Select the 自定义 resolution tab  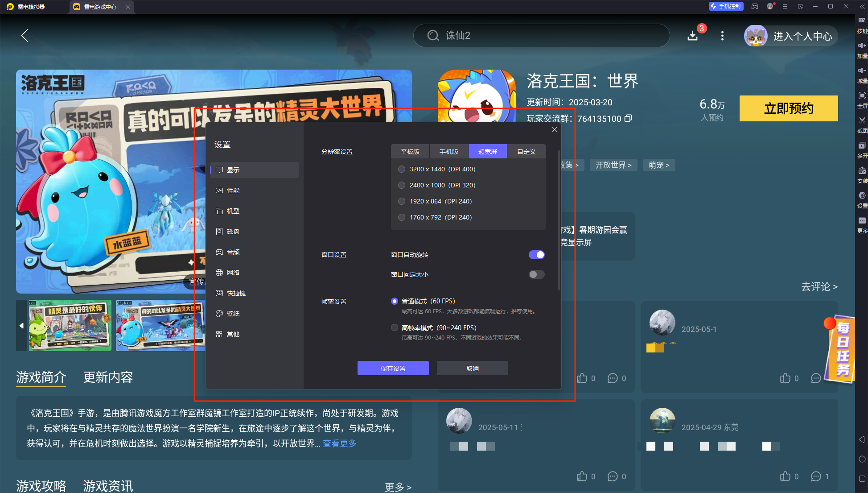[x=527, y=151]
